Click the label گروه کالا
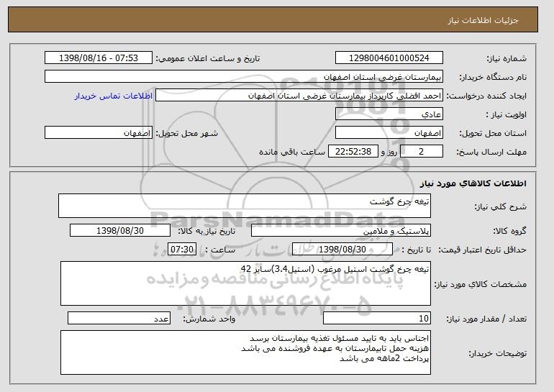This screenshot has height=392, width=554. pyautogui.click(x=510, y=231)
